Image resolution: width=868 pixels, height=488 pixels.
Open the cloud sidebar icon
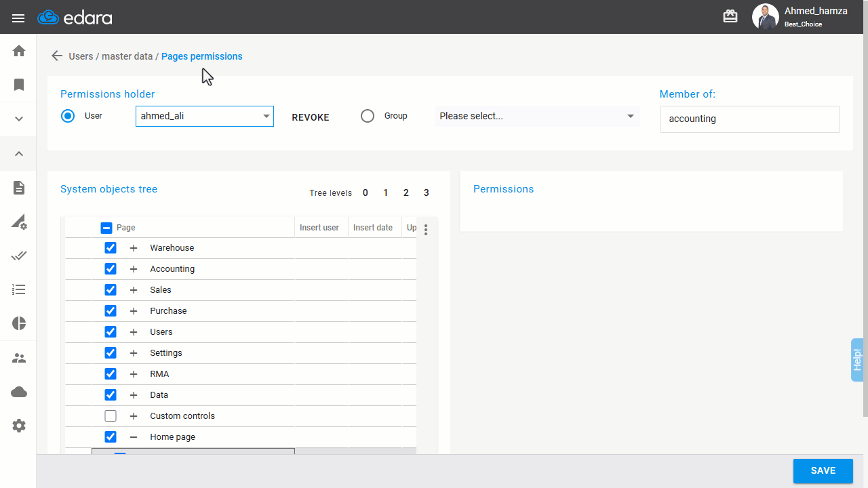[19, 392]
